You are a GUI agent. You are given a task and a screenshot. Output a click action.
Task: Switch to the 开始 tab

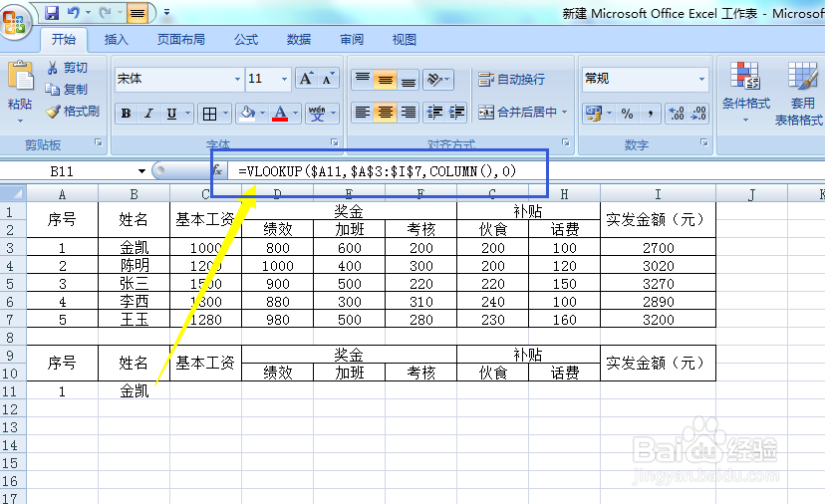(64, 40)
